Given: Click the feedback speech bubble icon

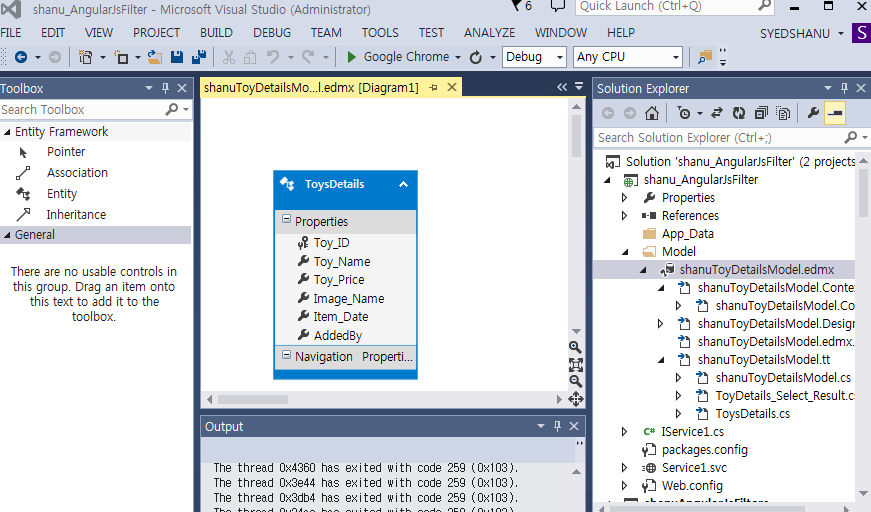Looking at the screenshot, I should (558, 6).
